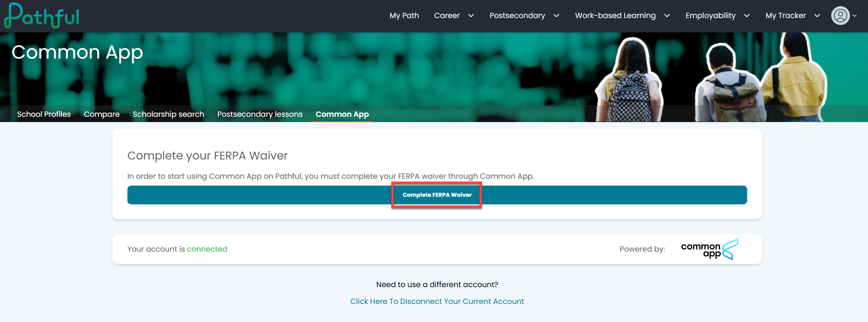
Task: Open the Postsecondary menu
Action: pyautogui.click(x=517, y=16)
